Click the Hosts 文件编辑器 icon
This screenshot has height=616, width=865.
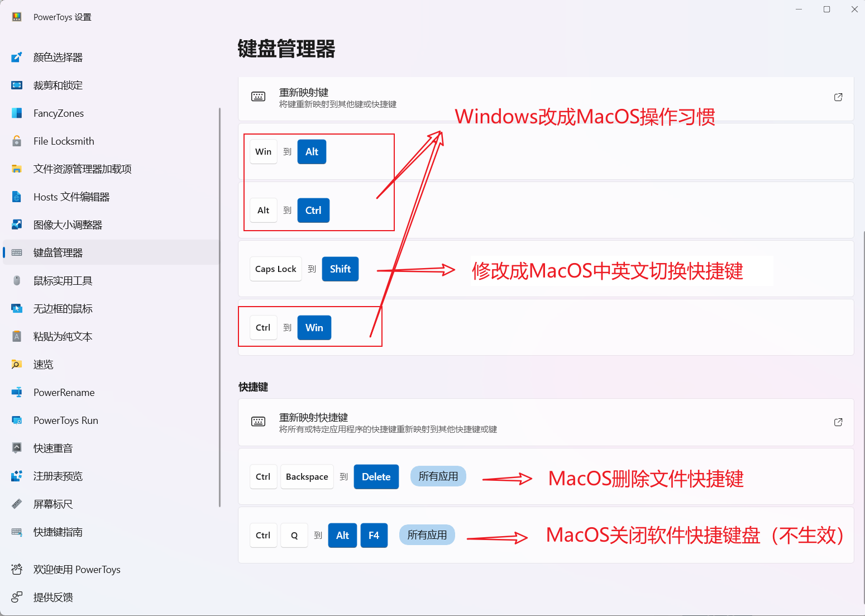click(17, 197)
